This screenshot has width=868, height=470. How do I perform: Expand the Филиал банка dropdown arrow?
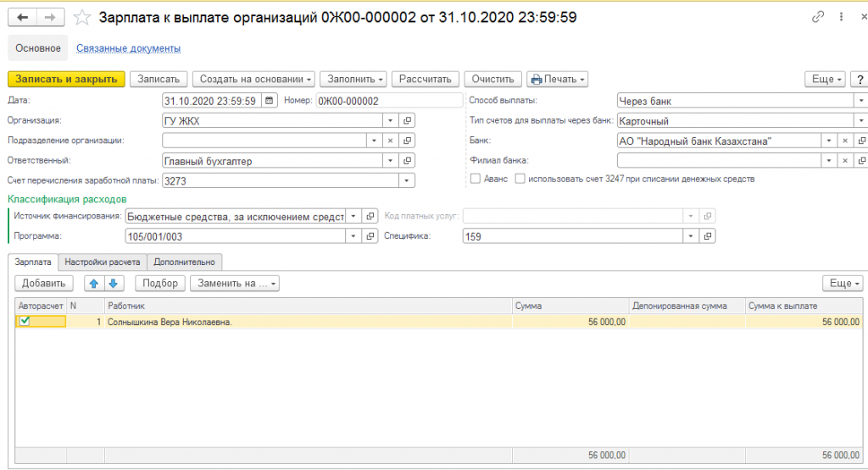click(829, 160)
